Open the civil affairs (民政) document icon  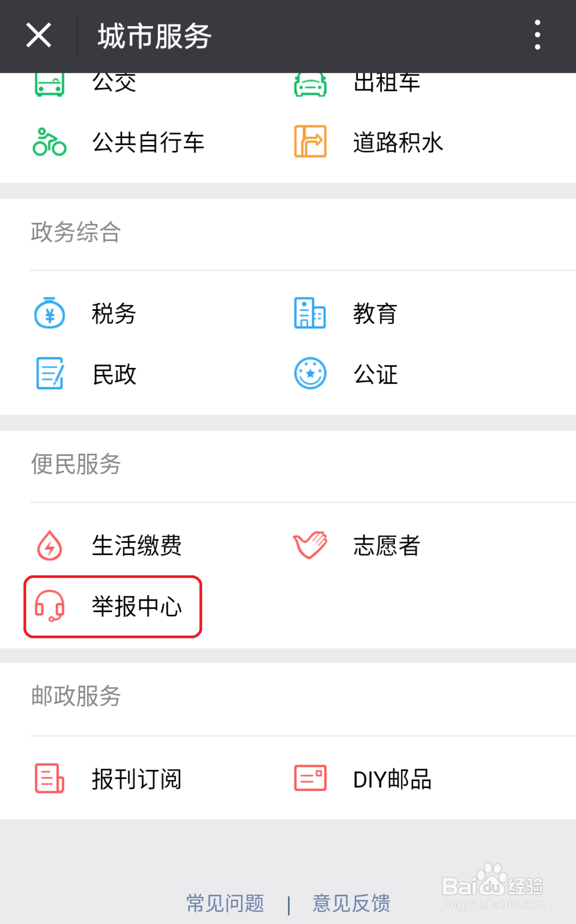coord(50,374)
